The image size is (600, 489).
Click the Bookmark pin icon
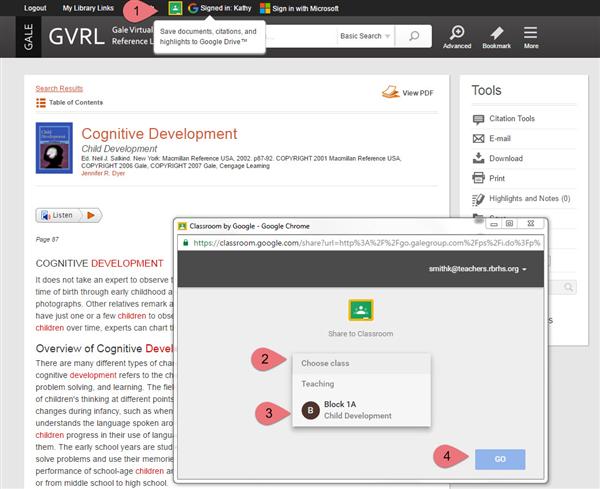(497, 33)
